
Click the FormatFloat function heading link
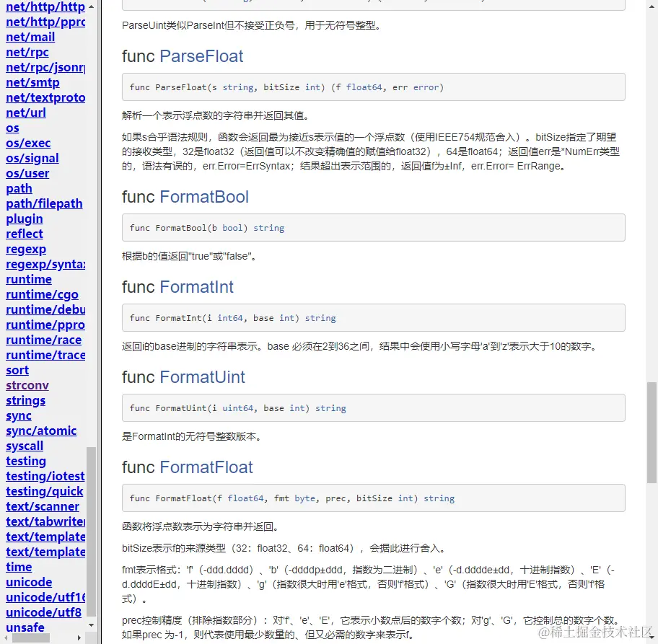click(x=206, y=467)
